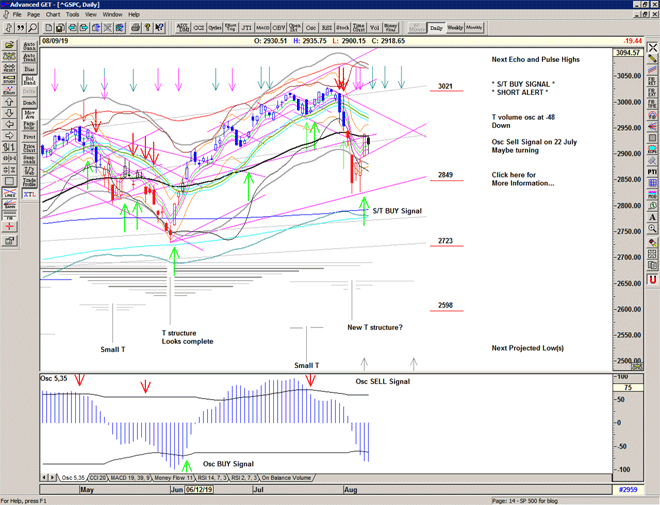Screen dimensions: 660x505
Task: Click the Reset button in left toolbar
Action: point(9,68)
